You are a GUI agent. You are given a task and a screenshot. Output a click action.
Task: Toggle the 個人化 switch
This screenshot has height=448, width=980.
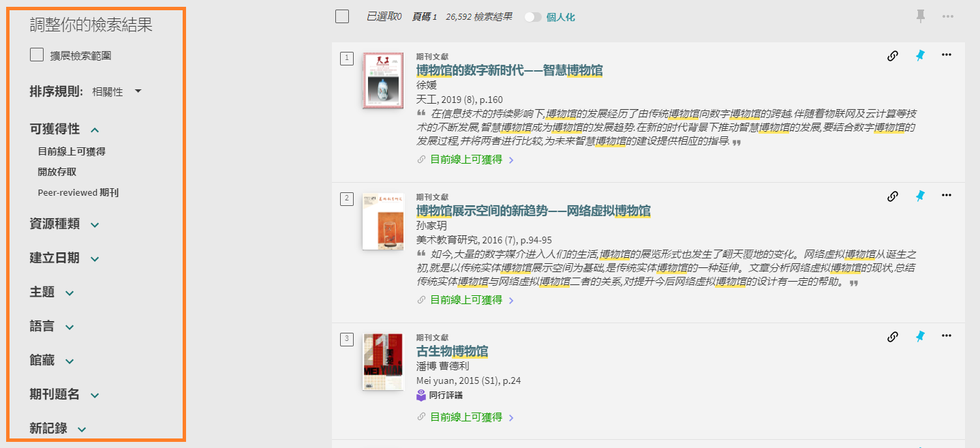point(533,17)
